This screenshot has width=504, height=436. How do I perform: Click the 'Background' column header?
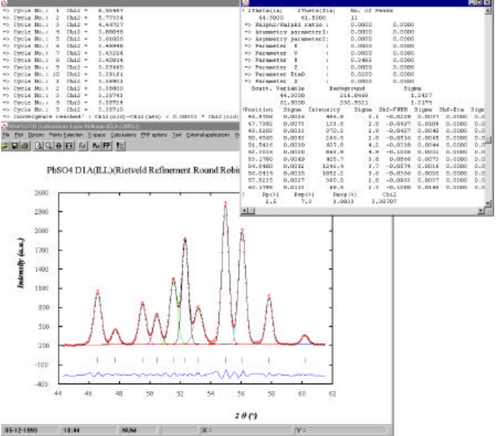347,88
